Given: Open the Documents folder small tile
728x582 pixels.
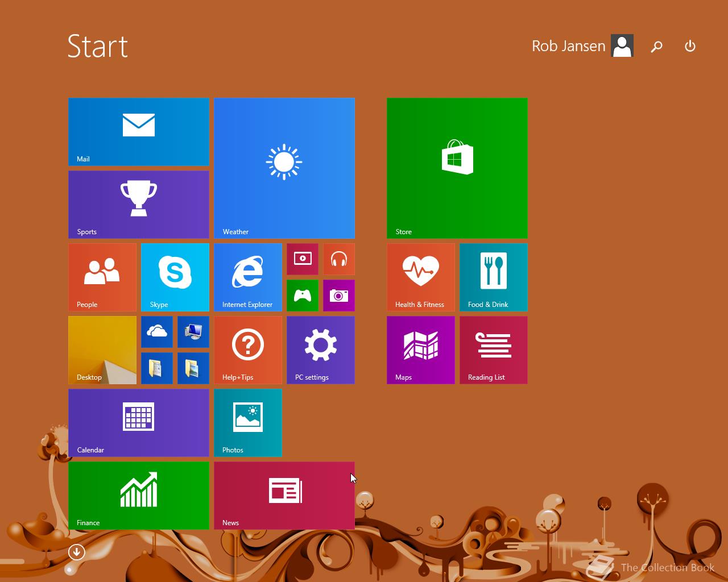Looking at the screenshot, I should [x=157, y=368].
